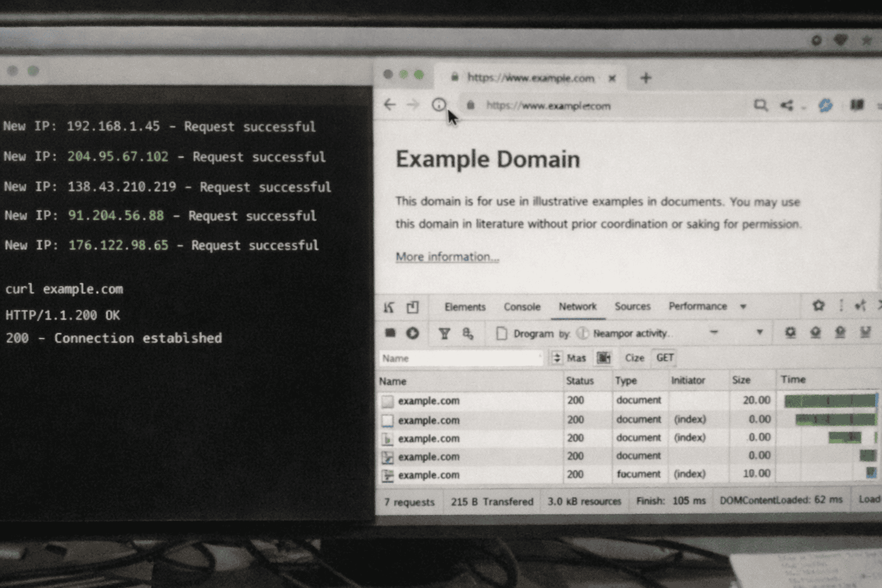Enable the GET requests filter

pyautogui.click(x=664, y=358)
